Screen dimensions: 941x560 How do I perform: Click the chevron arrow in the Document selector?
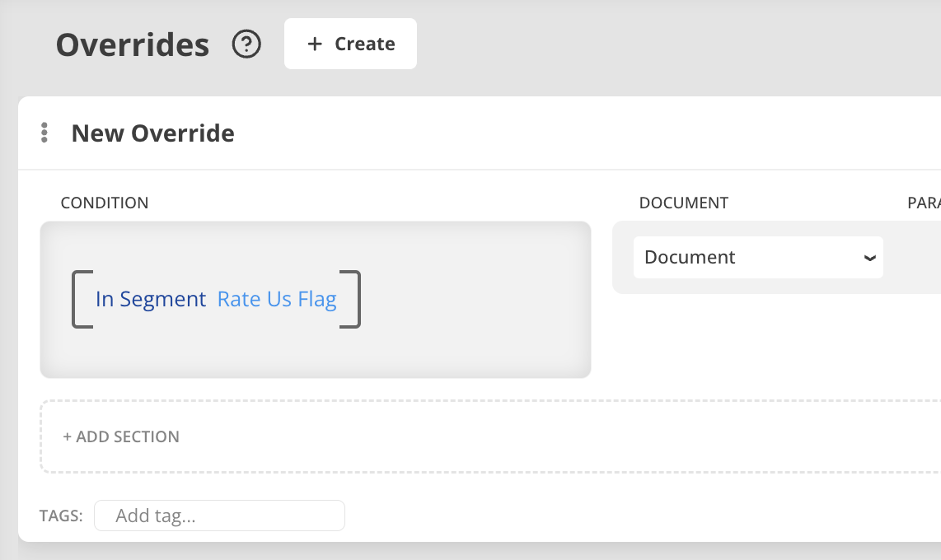point(869,258)
